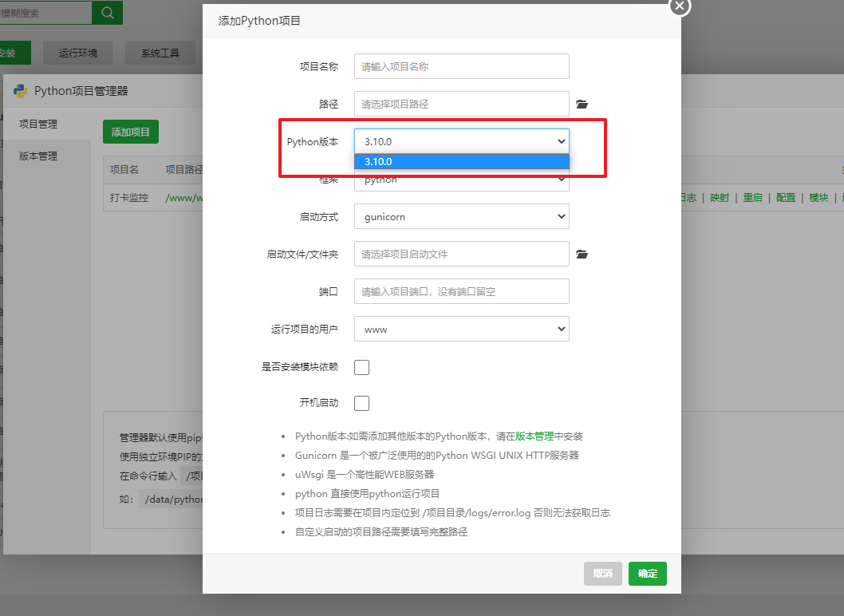Screen dimensions: 844x616
Task: Open the run-as user www dropdown
Action: coord(462,329)
